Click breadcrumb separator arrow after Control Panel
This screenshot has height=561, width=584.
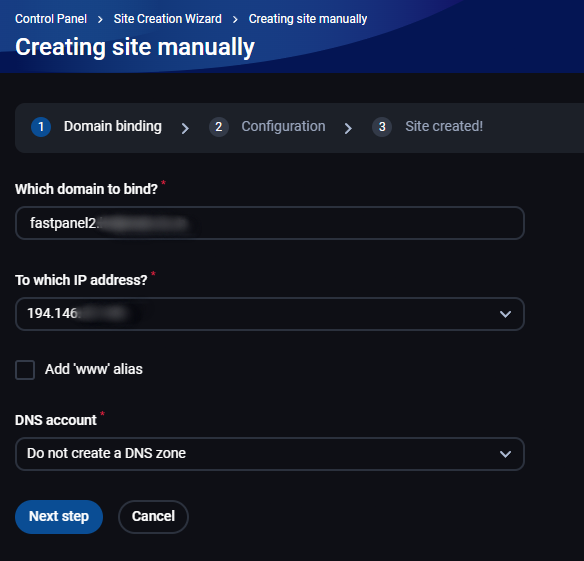100,20
